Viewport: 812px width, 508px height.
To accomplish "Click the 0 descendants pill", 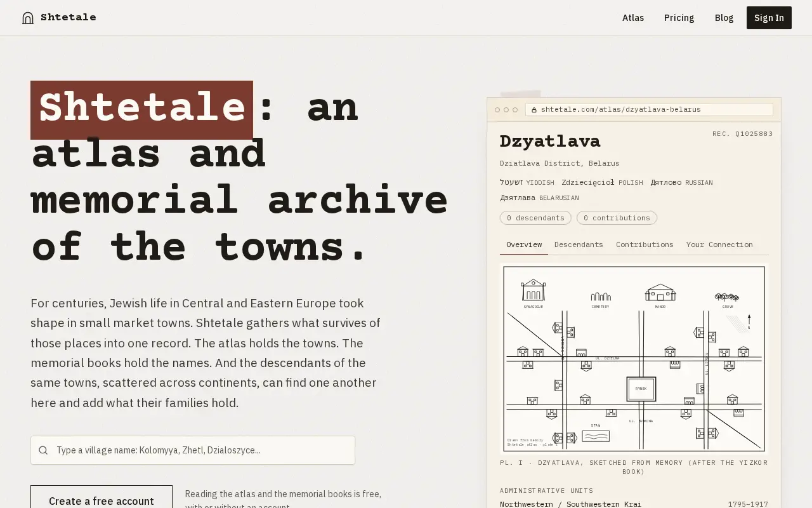I will click(x=535, y=218).
